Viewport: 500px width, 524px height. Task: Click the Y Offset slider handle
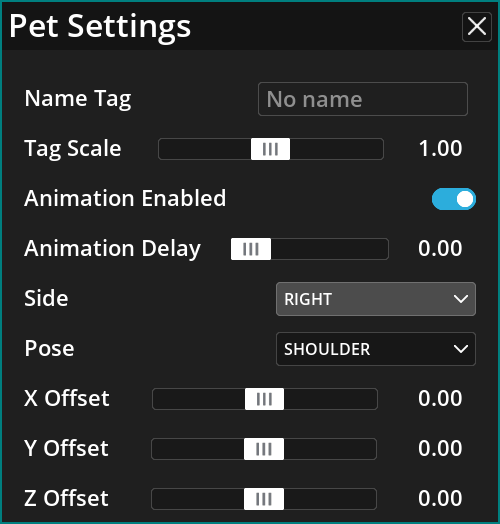264,449
